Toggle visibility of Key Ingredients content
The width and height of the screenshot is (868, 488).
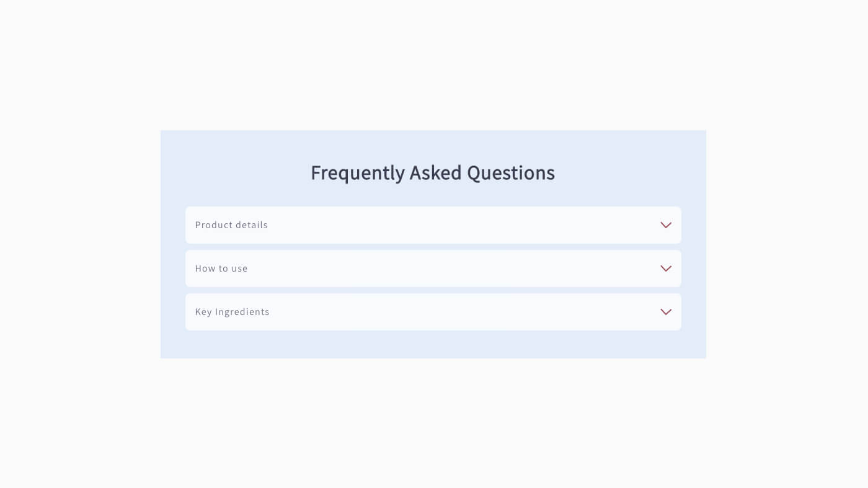(x=433, y=312)
